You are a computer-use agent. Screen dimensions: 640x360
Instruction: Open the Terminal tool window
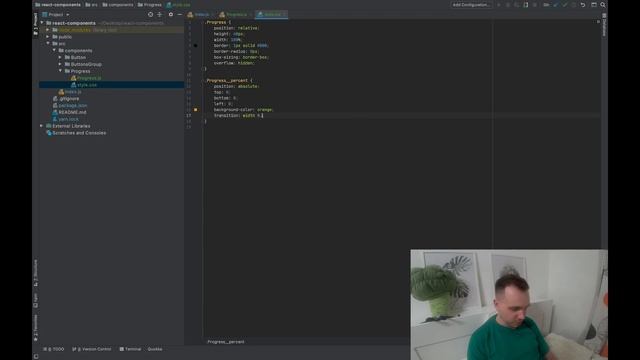130,349
